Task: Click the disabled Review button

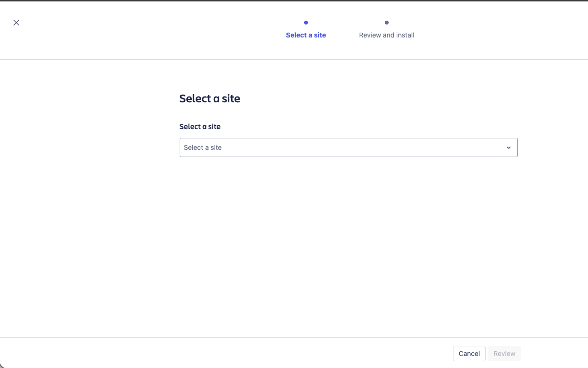Action: point(504,354)
